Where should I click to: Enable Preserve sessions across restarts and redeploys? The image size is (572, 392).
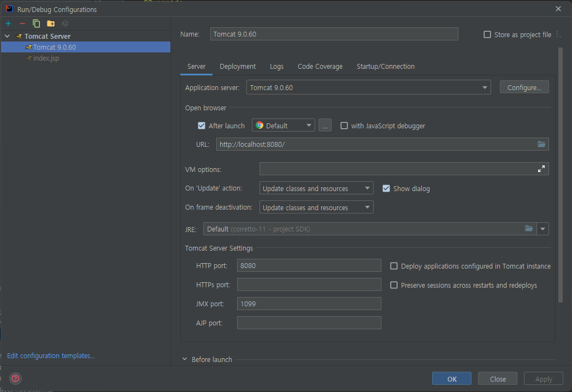(393, 285)
